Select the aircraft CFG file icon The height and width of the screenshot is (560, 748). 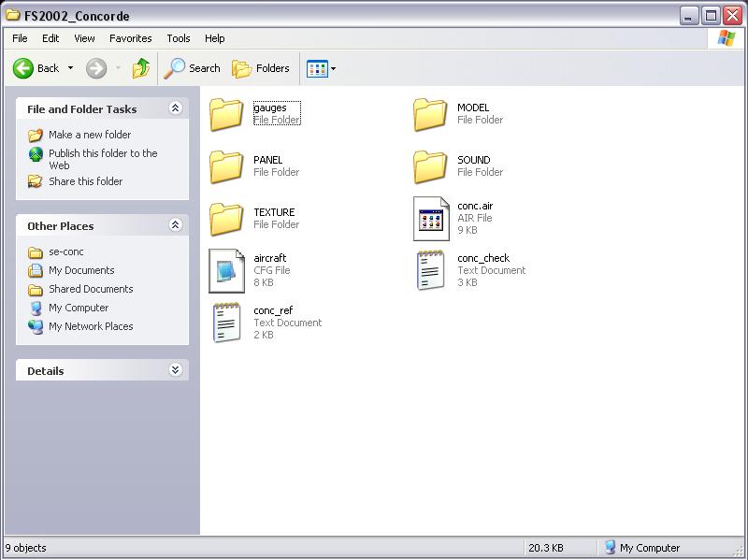226,271
